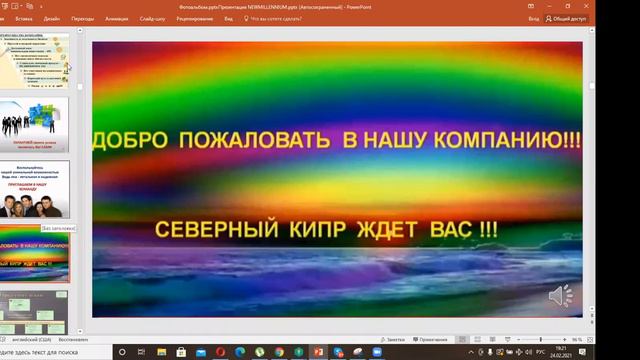The image size is (640, 360).
Task: Fit slide to current window icon
Action: 590,340
